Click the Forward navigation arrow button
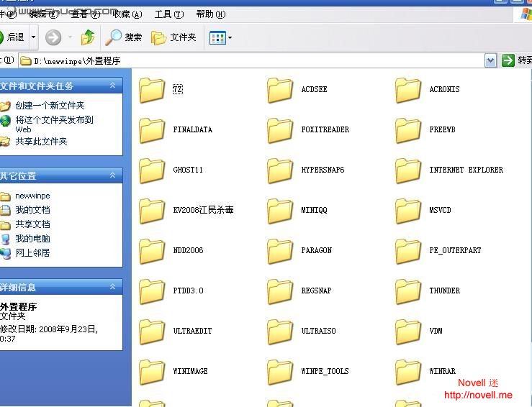 53,37
